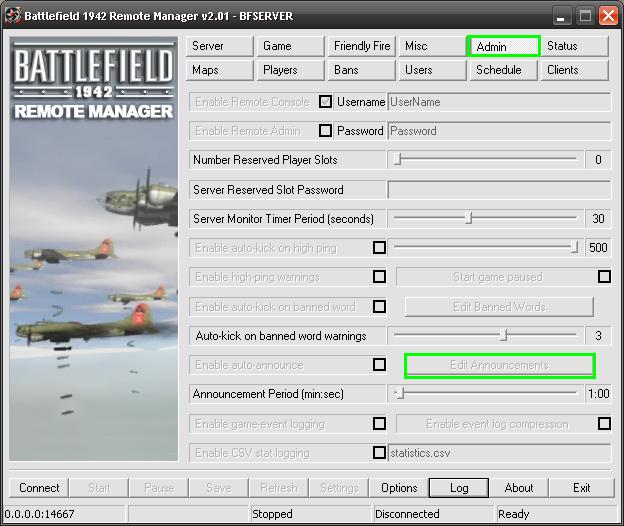Screen dimensions: 624x526
Task: Open the Friendly Fire tab
Action: click(x=361, y=46)
